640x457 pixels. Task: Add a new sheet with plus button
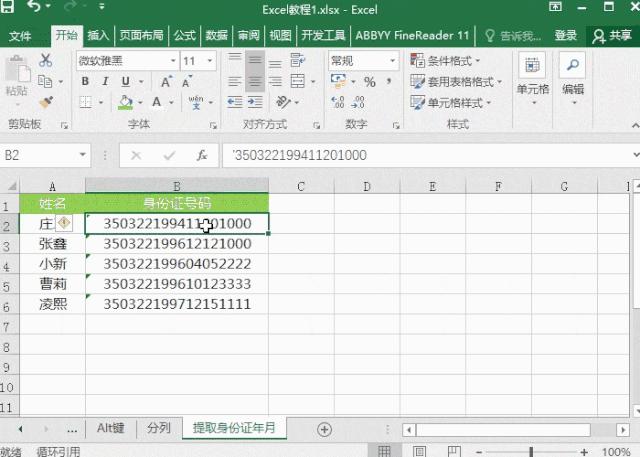tap(324, 429)
